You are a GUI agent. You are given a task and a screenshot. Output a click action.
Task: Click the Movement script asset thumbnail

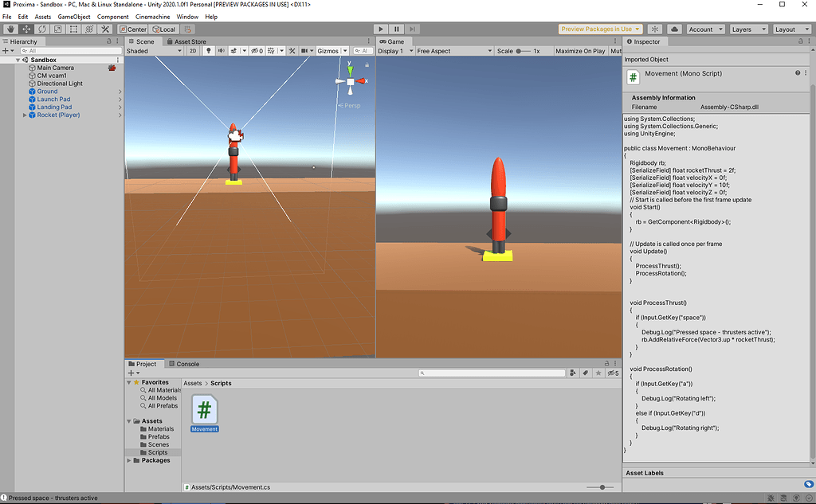coord(204,409)
